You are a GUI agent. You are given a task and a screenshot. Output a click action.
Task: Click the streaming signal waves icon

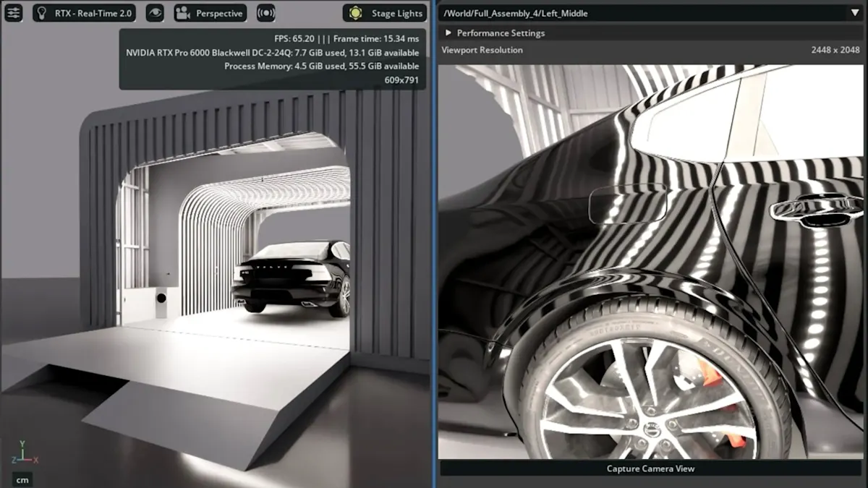[266, 13]
